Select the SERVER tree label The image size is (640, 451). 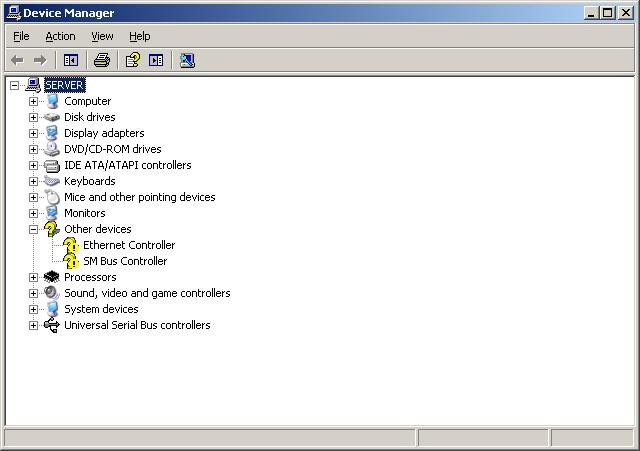tap(64, 85)
